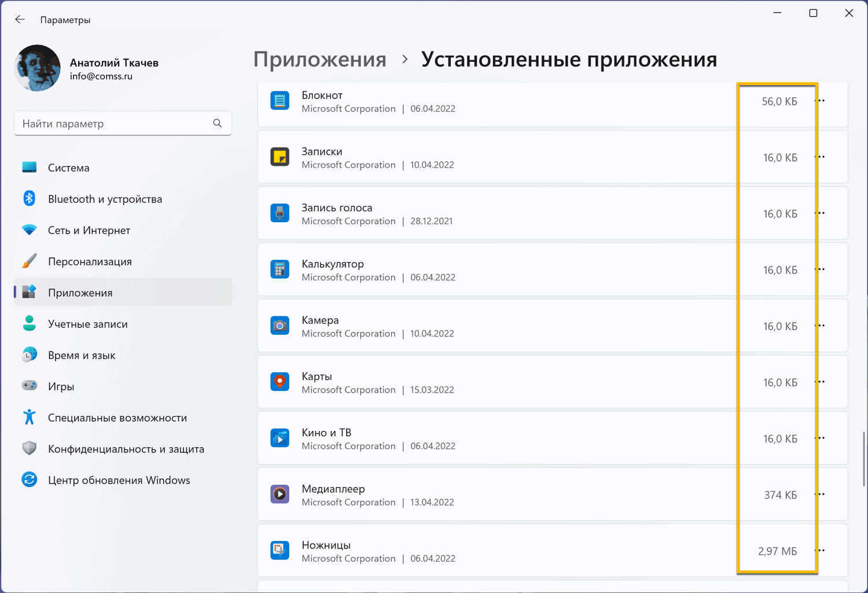Viewport: 868px width, 593px height.
Task: Click the info@comss.ru account email
Action: [101, 76]
